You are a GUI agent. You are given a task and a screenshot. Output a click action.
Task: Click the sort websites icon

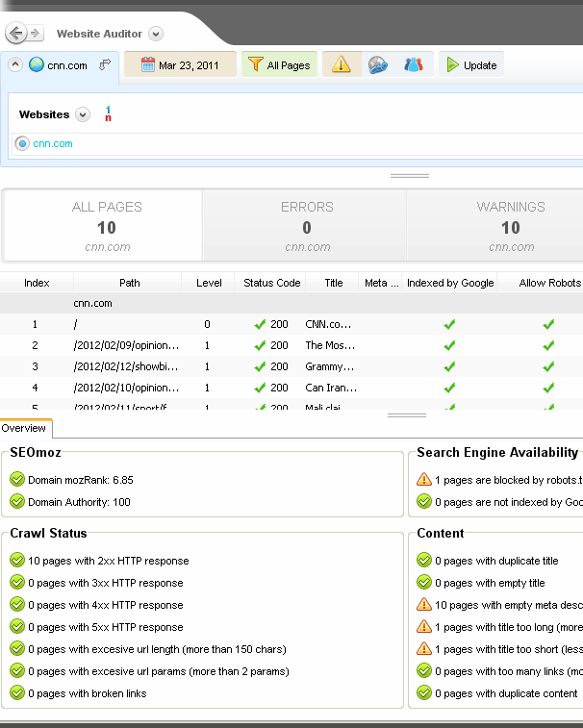109,114
